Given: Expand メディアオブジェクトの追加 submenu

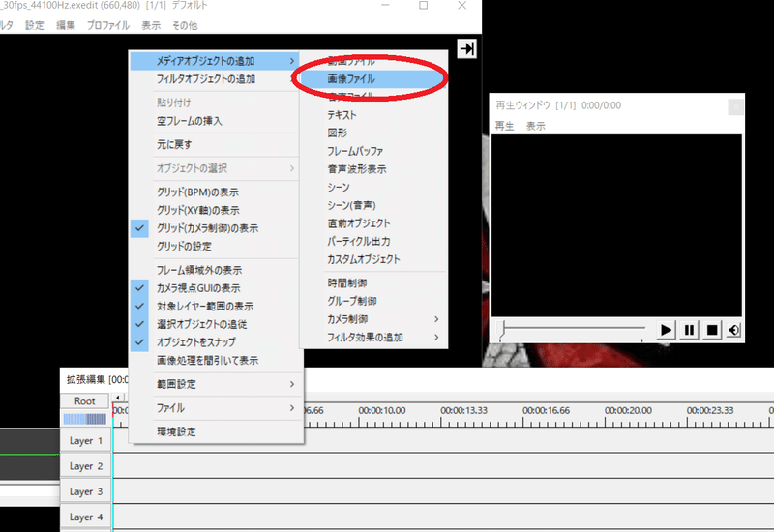Looking at the screenshot, I should [214, 61].
